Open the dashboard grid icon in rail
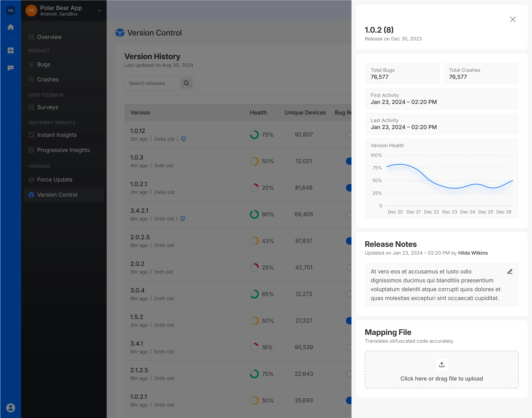 coord(11,50)
